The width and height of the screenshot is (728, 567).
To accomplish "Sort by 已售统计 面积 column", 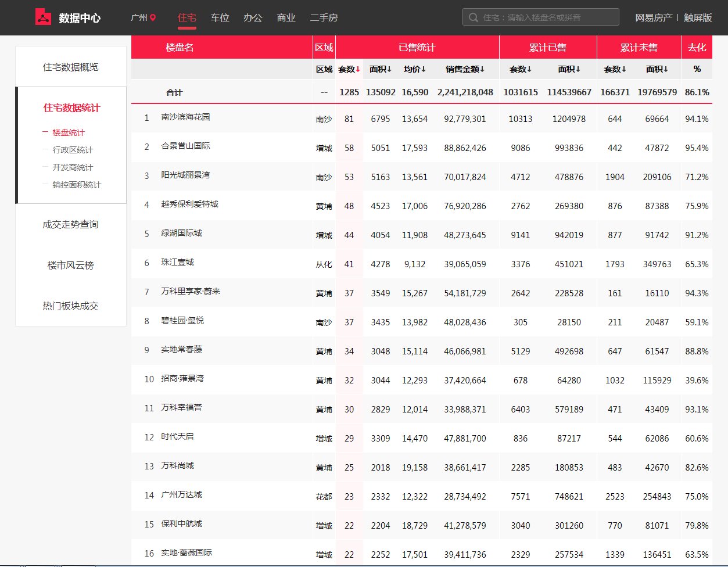I will [381, 69].
